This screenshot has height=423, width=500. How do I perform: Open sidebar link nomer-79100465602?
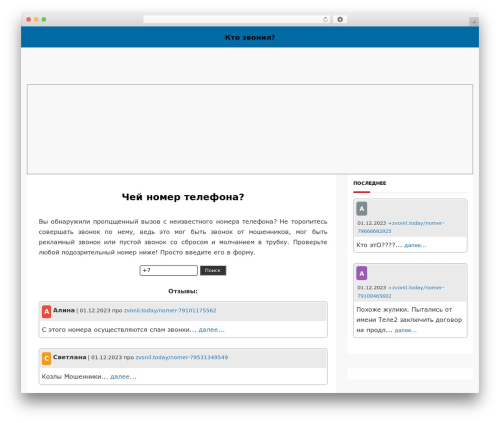click(401, 292)
